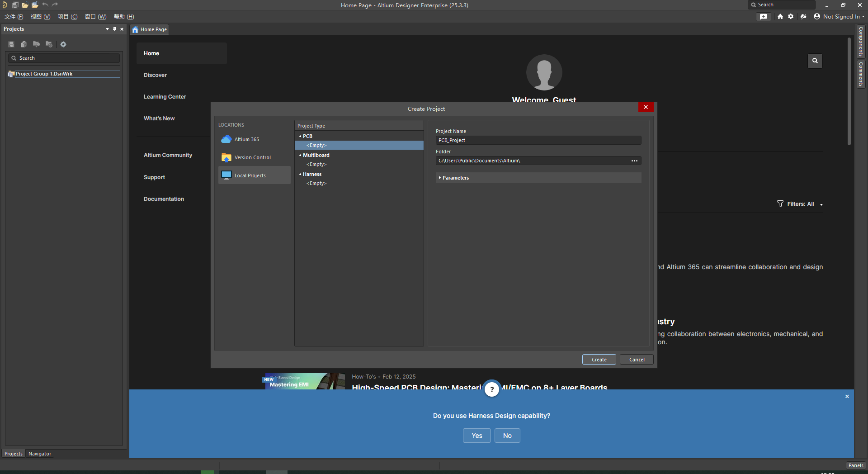The width and height of the screenshot is (868, 474).
Task: Switch to the Navigator tab
Action: coord(40,454)
